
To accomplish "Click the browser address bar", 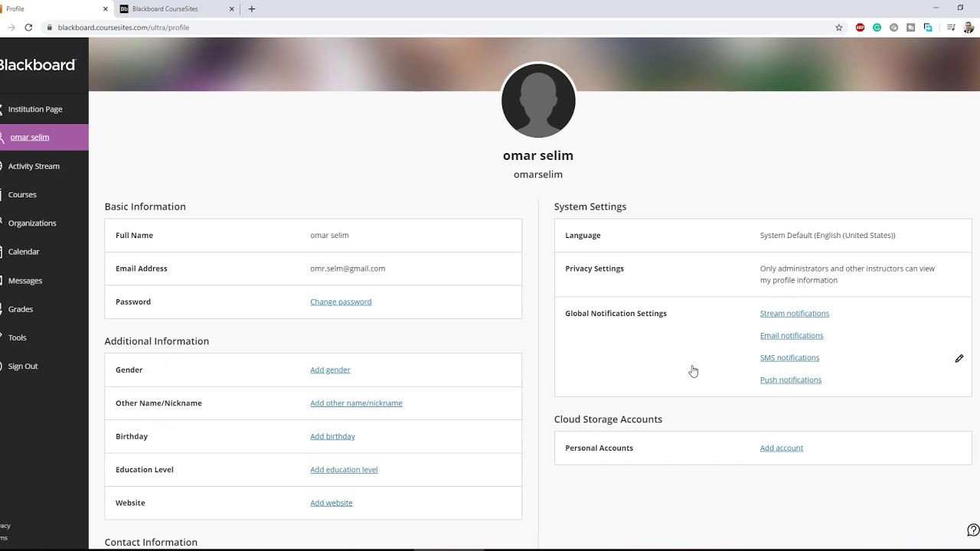I will click(436, 28).
